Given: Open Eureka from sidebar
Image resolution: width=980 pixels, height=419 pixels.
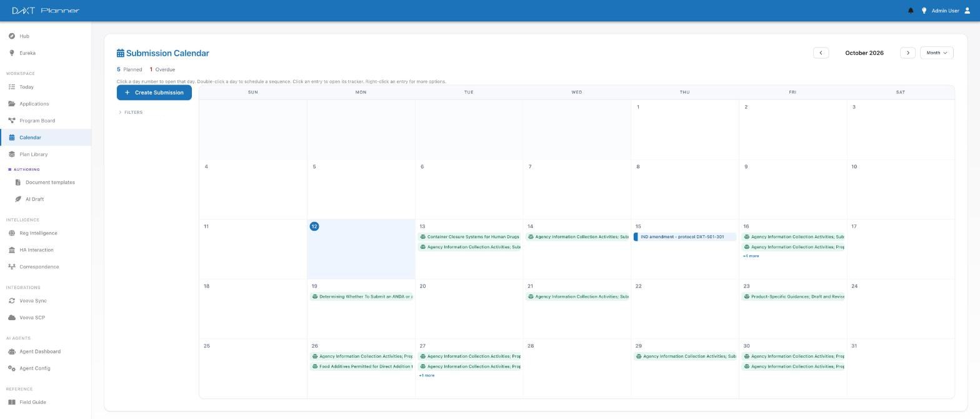Looking at the screenshot, I should pos(46,53).
